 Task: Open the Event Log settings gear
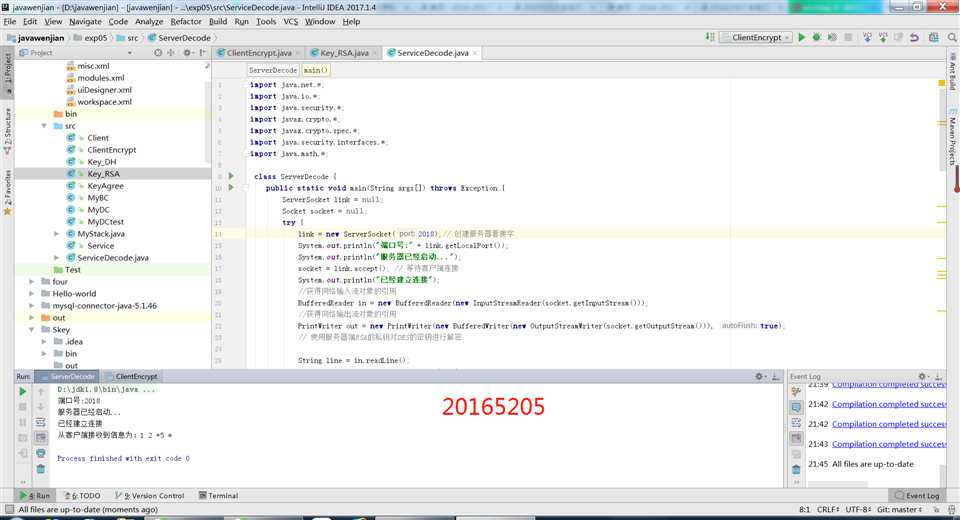tap(923, 376)
